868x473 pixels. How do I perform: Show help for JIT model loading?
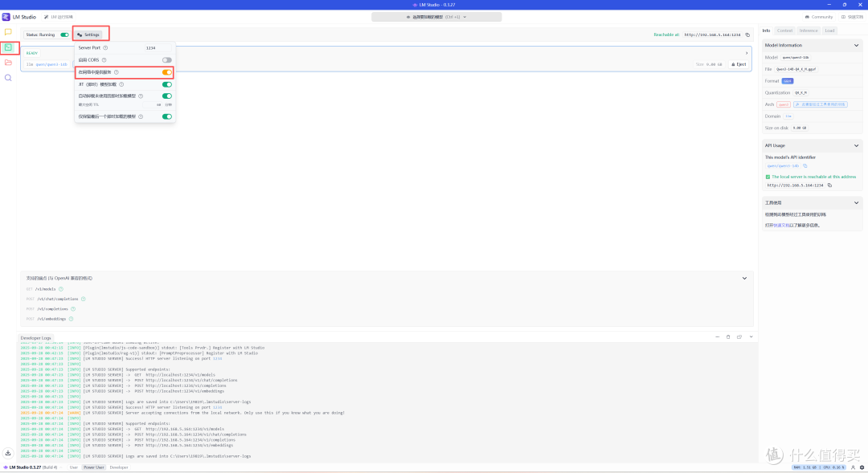(x=121, y=84)
